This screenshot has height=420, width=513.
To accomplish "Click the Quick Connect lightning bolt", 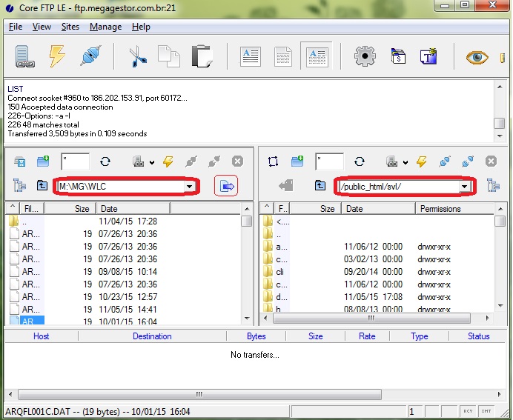I will pyautogui.click(x=57, y=57).
